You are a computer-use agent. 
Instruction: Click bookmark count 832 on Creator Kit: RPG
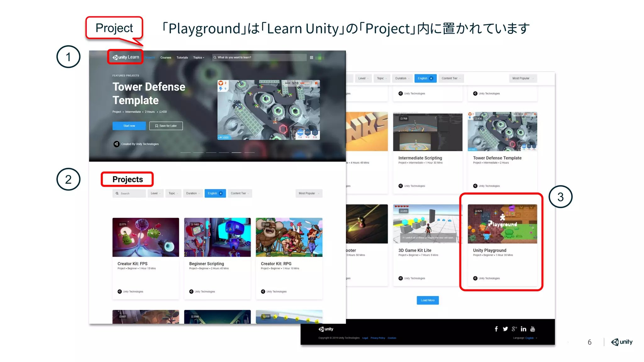(266, 224)
